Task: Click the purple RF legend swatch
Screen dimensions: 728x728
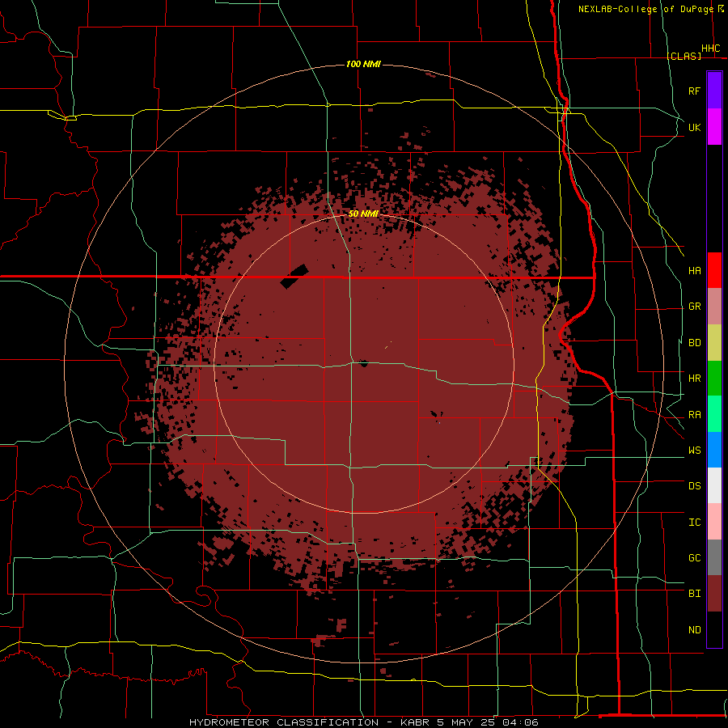Action: coord(714,91)
